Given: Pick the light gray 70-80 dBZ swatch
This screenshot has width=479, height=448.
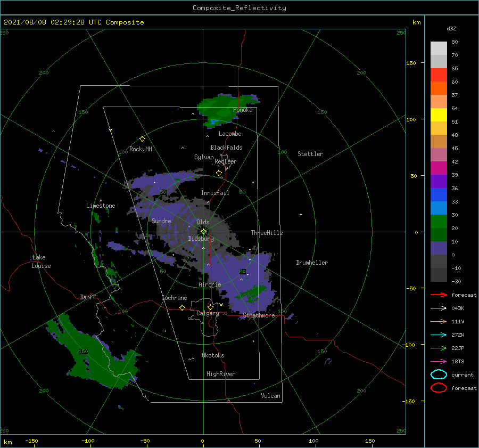Looking at the screenshot, I should point(439,48).
